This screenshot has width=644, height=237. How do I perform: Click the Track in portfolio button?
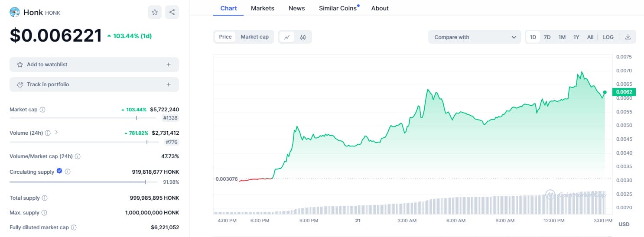pyautogui.click(x=94, y=84)
